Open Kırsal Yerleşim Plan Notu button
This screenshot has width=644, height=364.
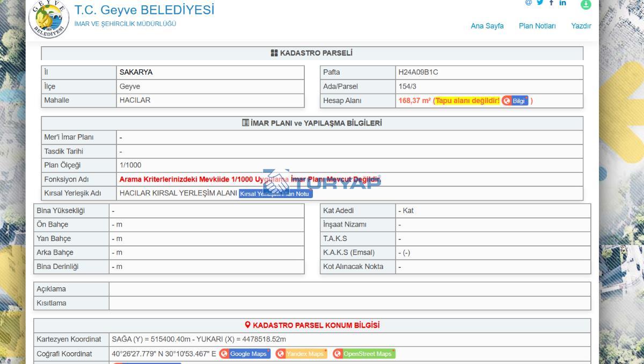coord(275,194)
